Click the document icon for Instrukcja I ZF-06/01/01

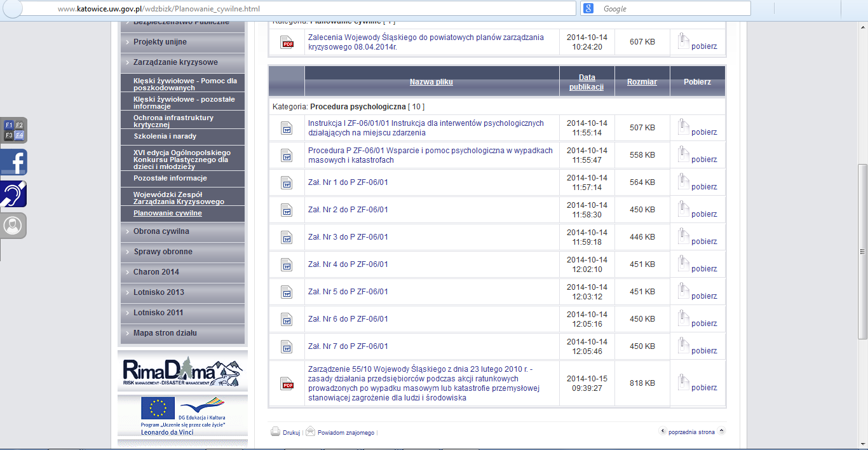[x=287, y=128]
